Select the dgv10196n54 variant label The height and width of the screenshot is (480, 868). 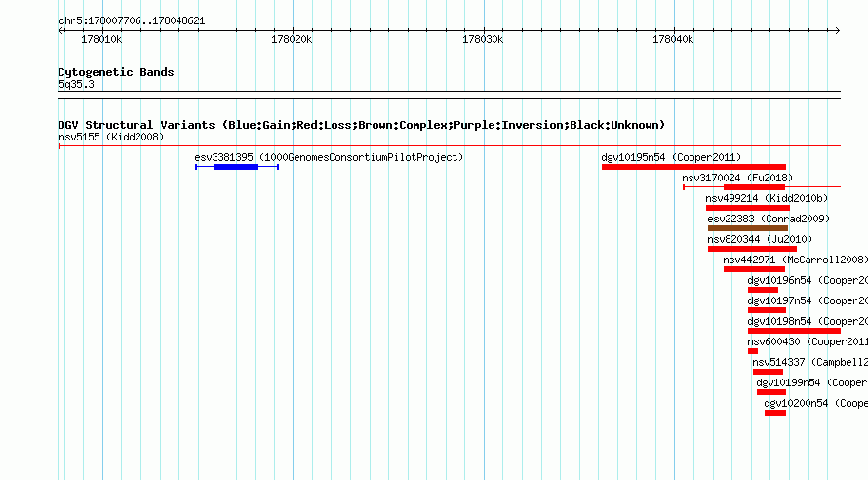808,280
